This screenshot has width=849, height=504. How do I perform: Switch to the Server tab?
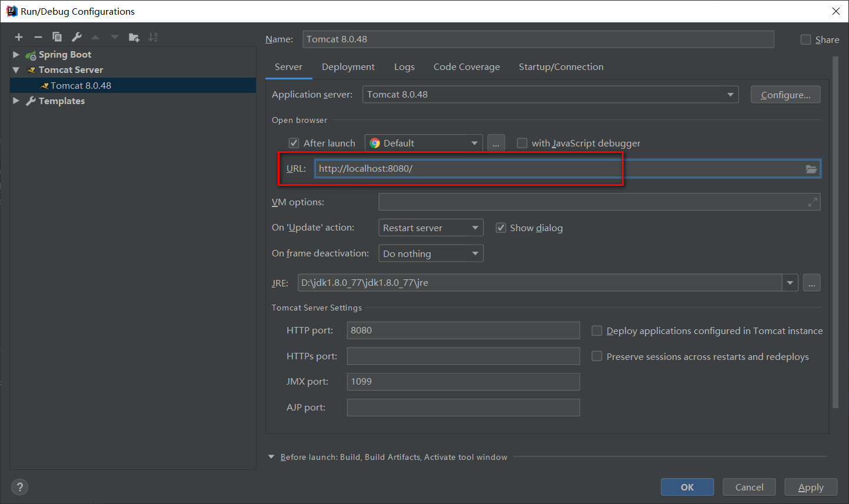pyautogui.click(x=288, y=67)
